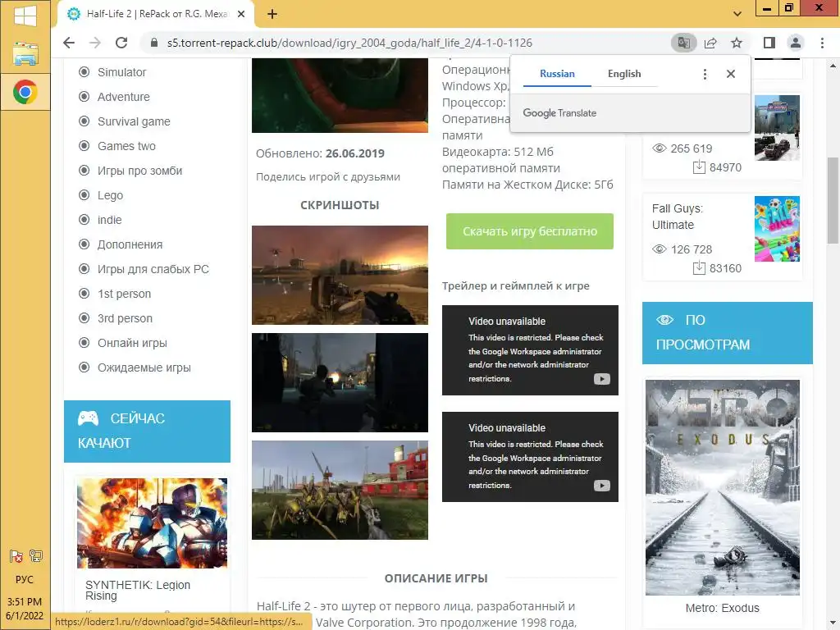The height and width of the screenshot is (630, 840).
Task: Click the Action Center flag tray icon
Action: (16, 556)
